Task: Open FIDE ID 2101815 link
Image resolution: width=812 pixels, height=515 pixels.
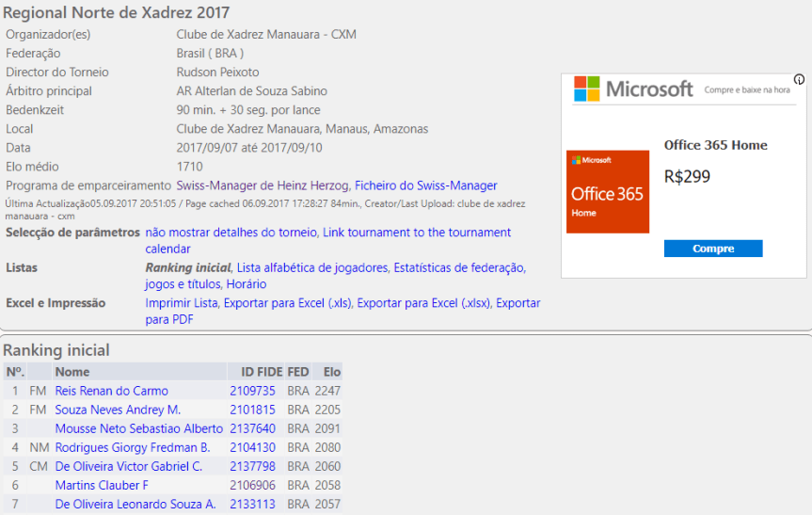Action: point(252,410)
